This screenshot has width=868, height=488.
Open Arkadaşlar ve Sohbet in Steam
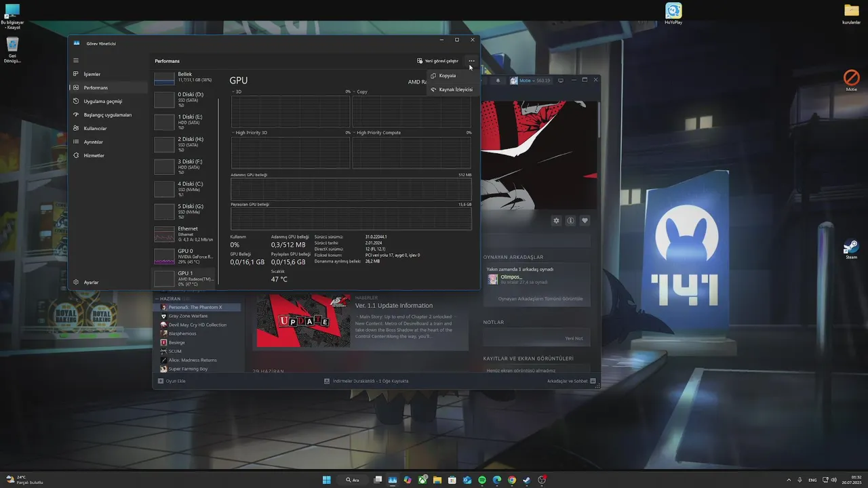point(571,381)
